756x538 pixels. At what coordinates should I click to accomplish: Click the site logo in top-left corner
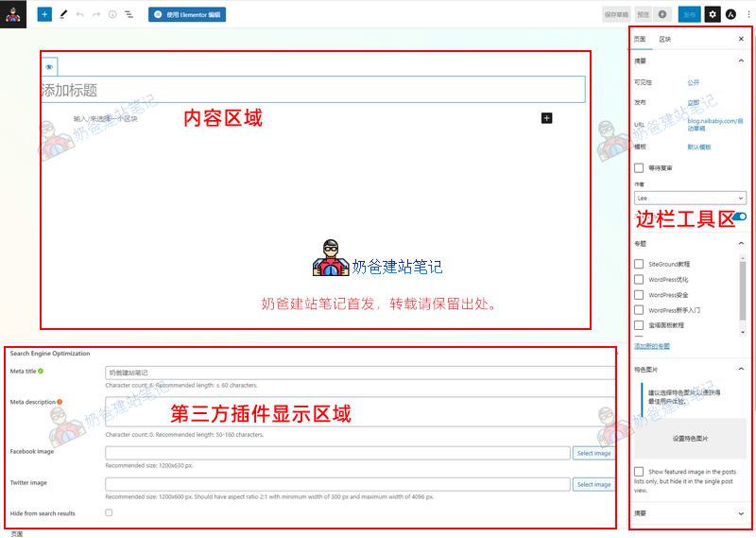coord(13,14)
